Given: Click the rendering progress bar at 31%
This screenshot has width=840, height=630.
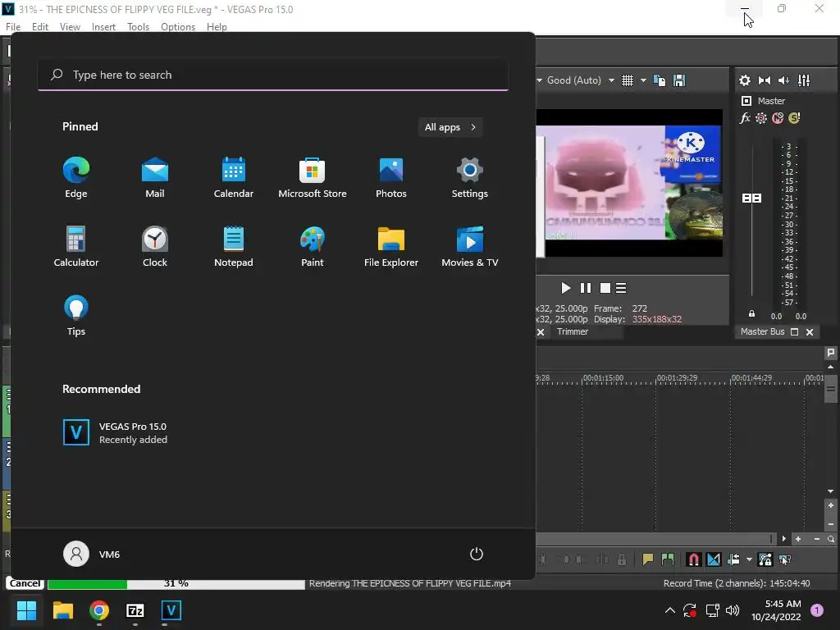Looking at the screenshot, I should [x=176, y=583].
